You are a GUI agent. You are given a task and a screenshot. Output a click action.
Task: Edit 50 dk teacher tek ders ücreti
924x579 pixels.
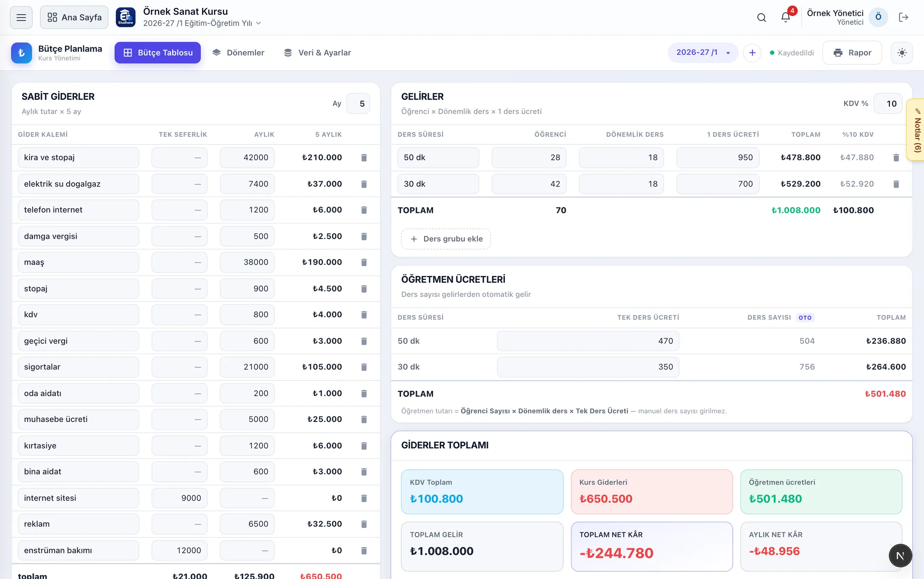click(588, 341)
